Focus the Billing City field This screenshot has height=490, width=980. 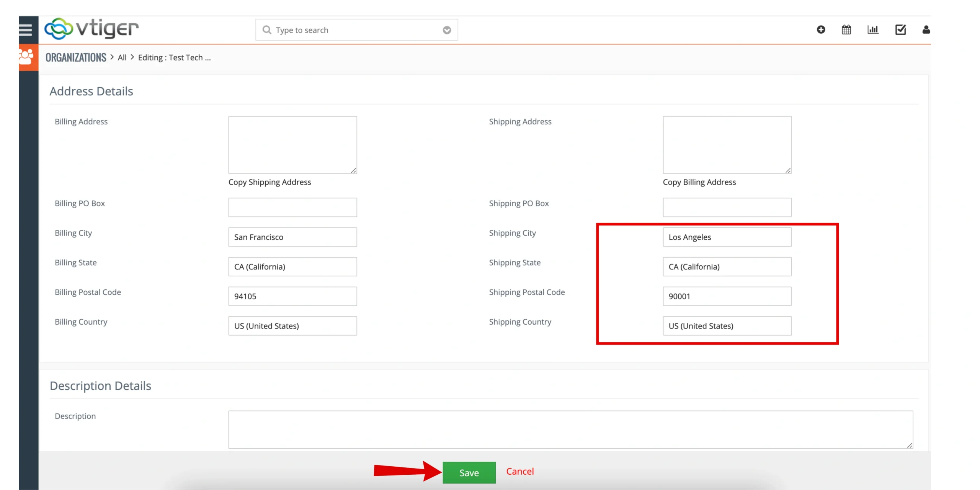pyautogui.click(x=292, y=237)
